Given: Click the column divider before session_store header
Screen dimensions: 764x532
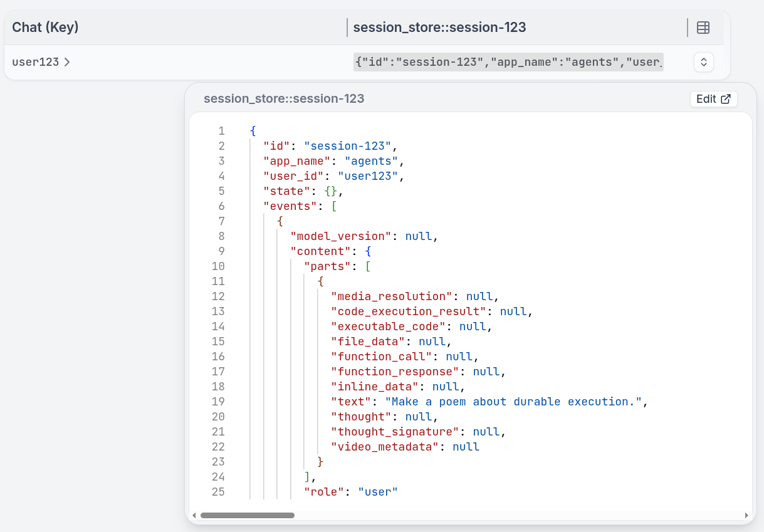Looking at the screenshot, I should (347, 28).
